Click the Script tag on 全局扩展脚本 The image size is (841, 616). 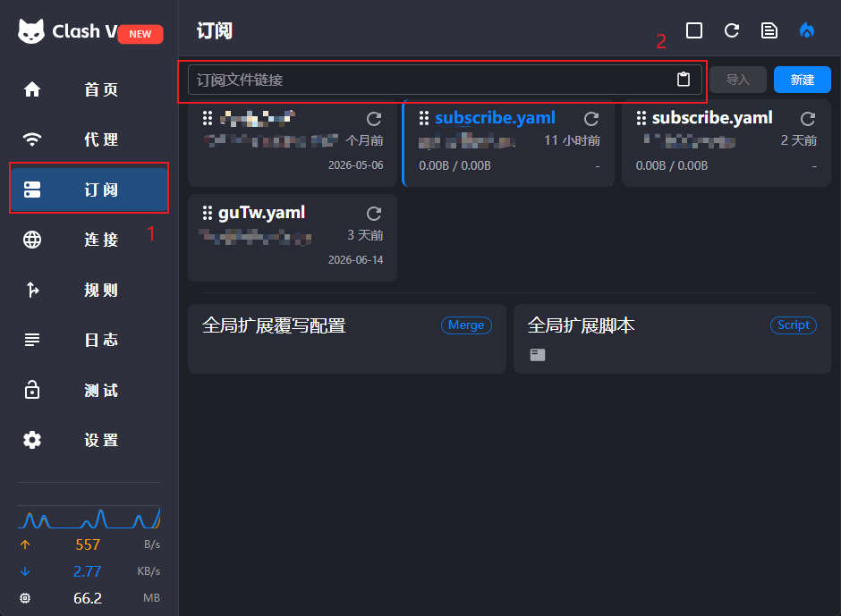794,325
